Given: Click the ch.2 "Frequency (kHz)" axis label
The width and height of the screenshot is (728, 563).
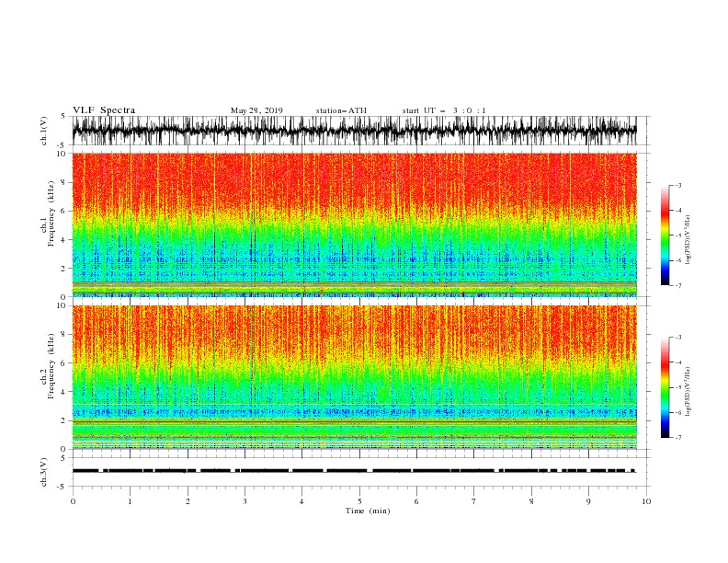Looking at the screenshot, I should coord(51,365).
